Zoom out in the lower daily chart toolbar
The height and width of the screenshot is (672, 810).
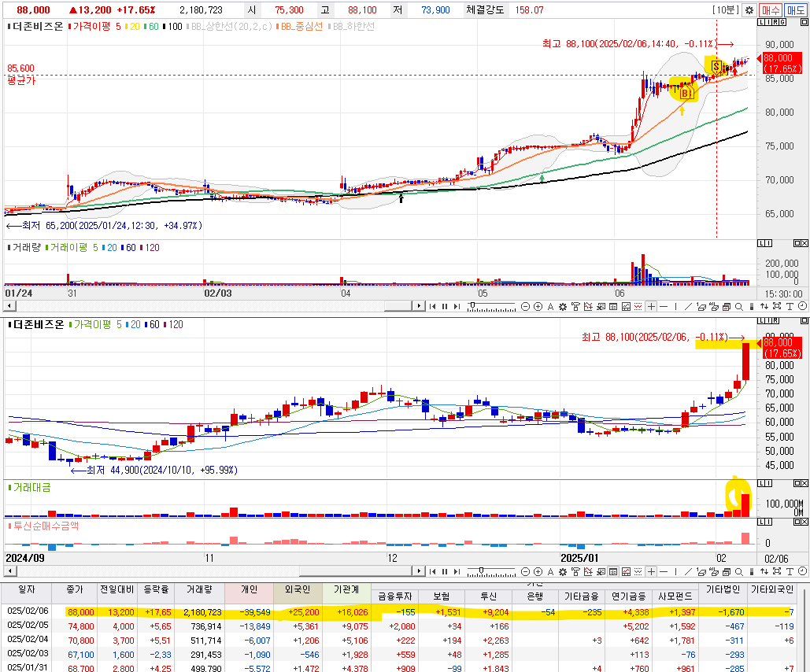click(x=525, y=571)
